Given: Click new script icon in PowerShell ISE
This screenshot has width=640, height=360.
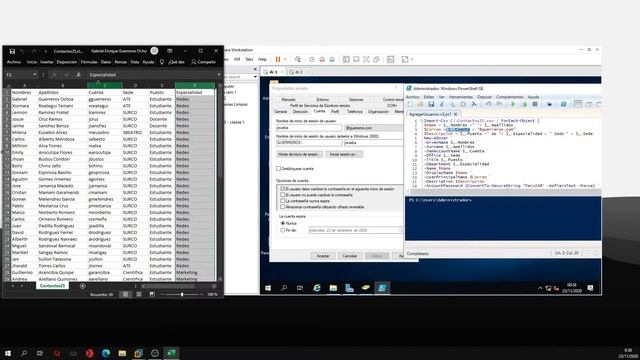Looking at the screenshot, I should click(x=410, y=104).
